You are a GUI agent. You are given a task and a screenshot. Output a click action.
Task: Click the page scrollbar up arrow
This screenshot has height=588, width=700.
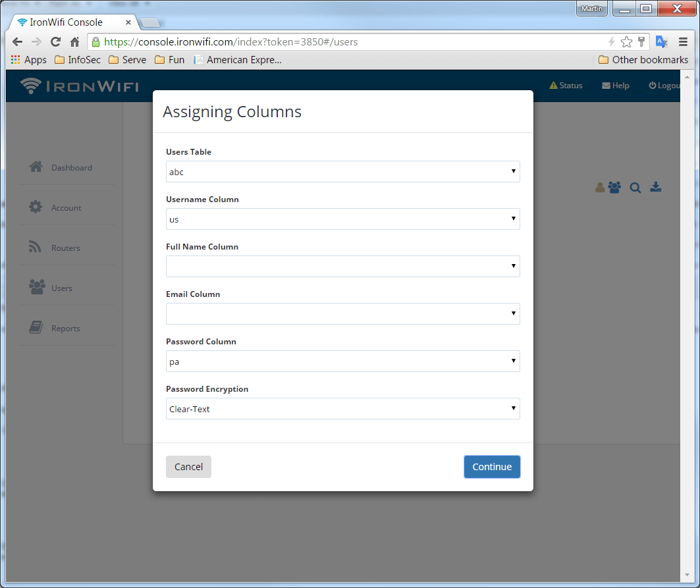pyautogui.click(x=687, y=77)
